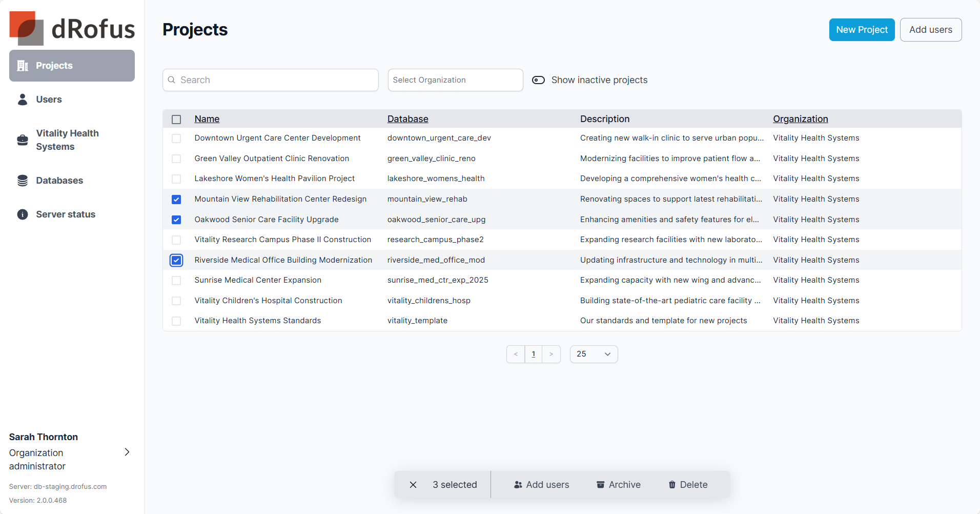Click the New Project button

[862, 30]
